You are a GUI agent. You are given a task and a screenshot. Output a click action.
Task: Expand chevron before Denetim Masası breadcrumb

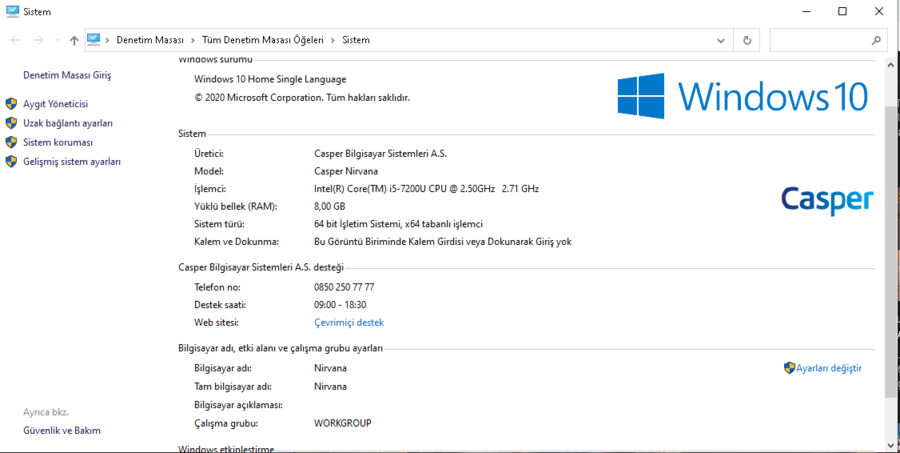108,40
